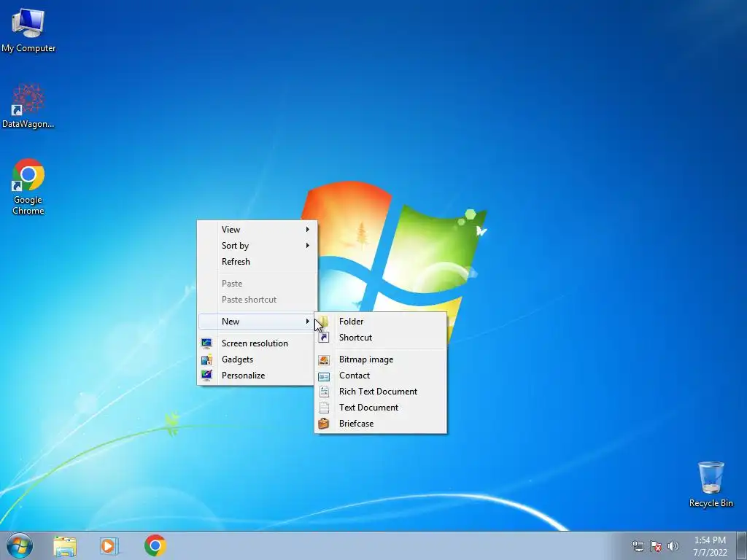Select View in the context menu
Image resolution: width=747 pixels, height=560 pixels.
(258, 230)
